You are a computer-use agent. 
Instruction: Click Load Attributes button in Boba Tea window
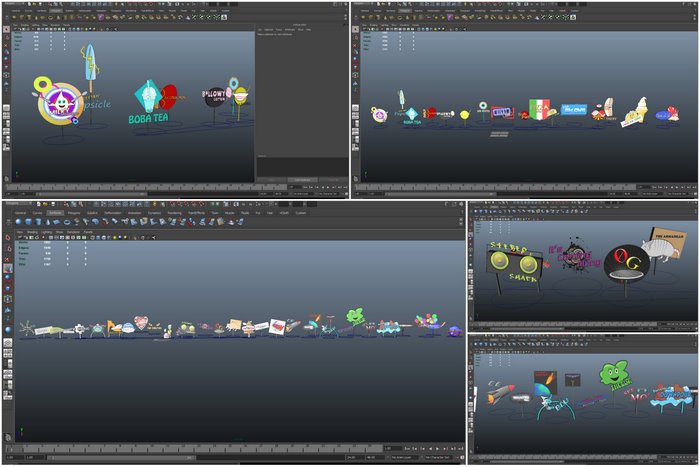click(303, 179)
